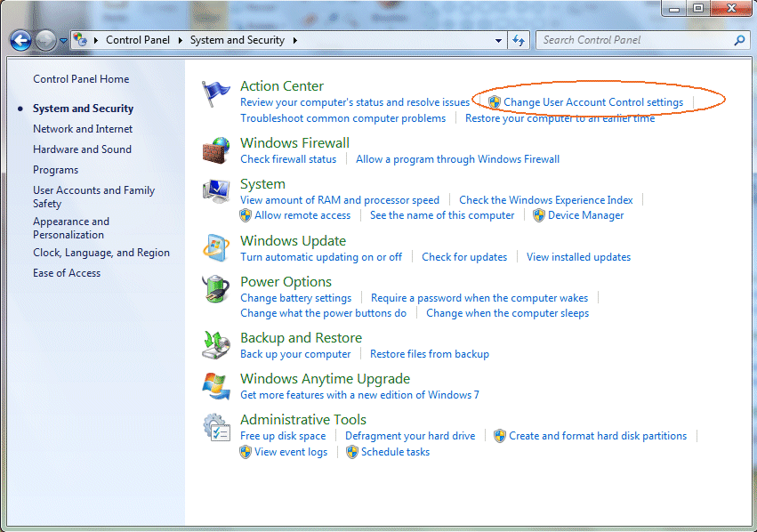Click the Windows Anytime Upgrade icon

tap(216, 386)
